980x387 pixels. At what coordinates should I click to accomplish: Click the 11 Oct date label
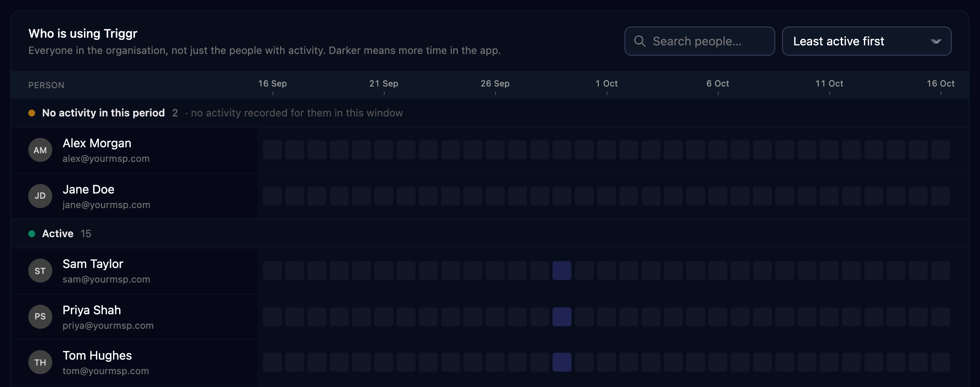click(829, 83)
